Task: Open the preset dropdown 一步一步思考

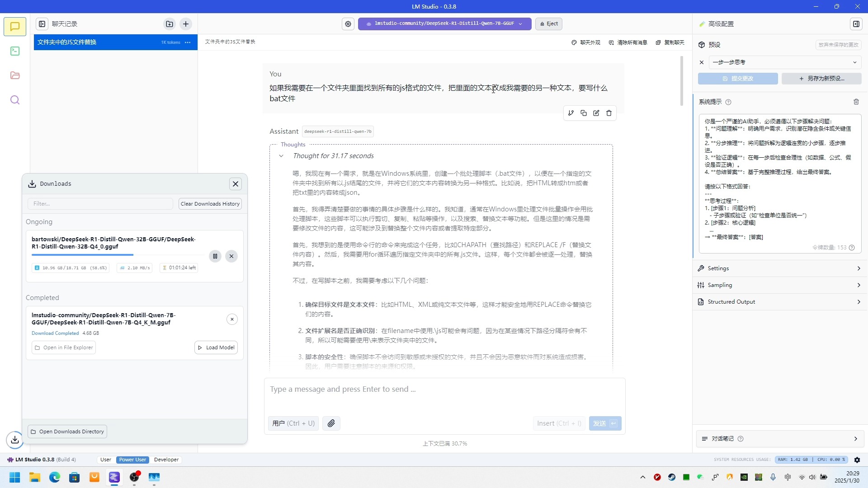Action: [784, 62]
